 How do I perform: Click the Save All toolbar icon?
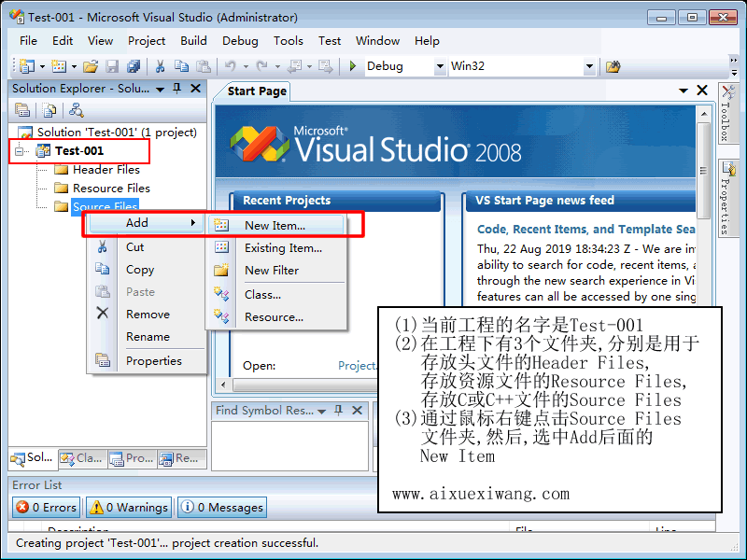tap(134, 66)
